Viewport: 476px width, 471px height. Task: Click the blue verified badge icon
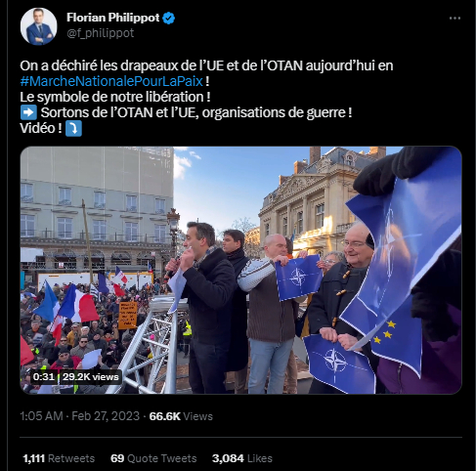point(169,18)
